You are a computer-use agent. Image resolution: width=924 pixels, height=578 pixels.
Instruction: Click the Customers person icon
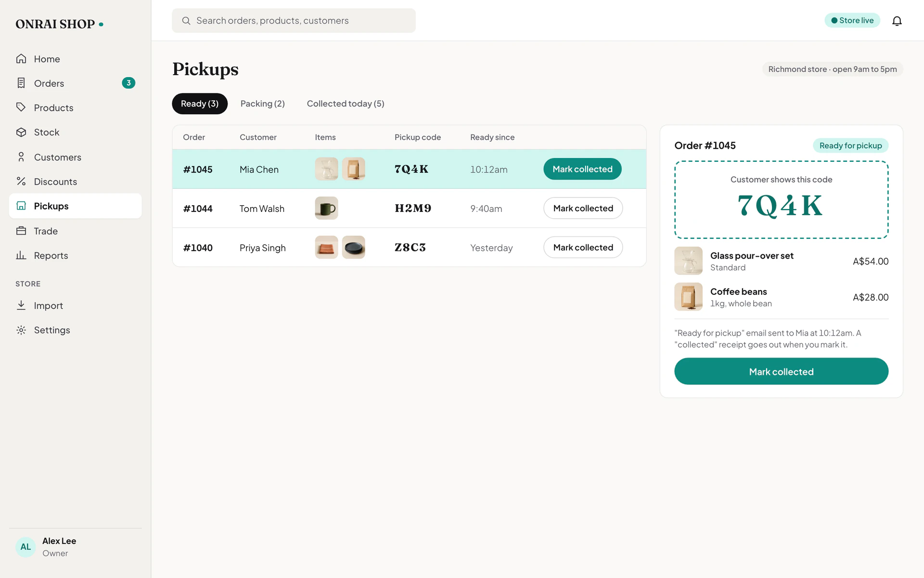[x=21, y=157]
